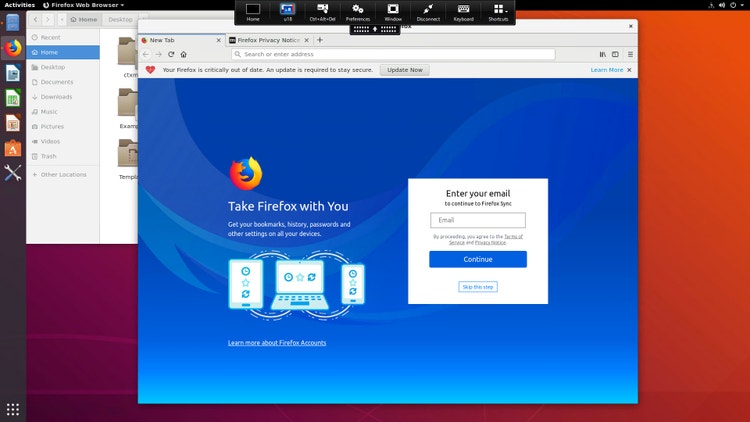Click the Email input field
Image resolution: width=750 pixels, height=422 pixels.
478,220
